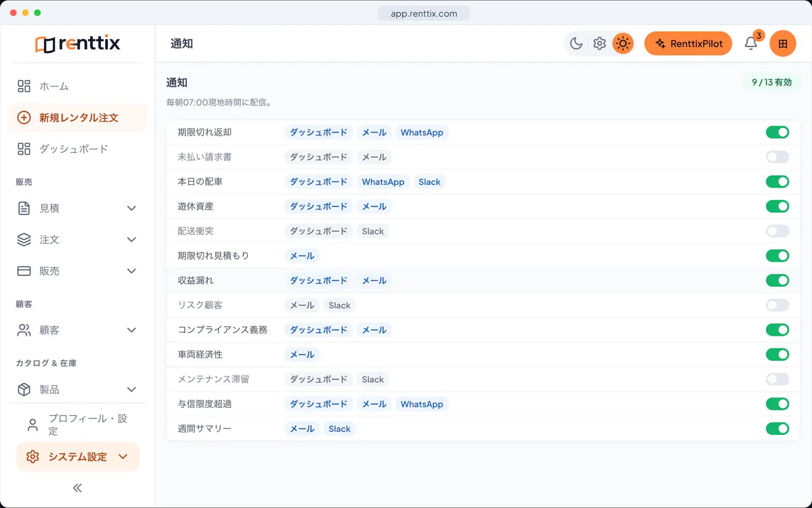Image resolution: width=812 pixels, height=508 pixels.
Task: Enable the 配送衝突 toggle
Action: click(x=777, y=231)
